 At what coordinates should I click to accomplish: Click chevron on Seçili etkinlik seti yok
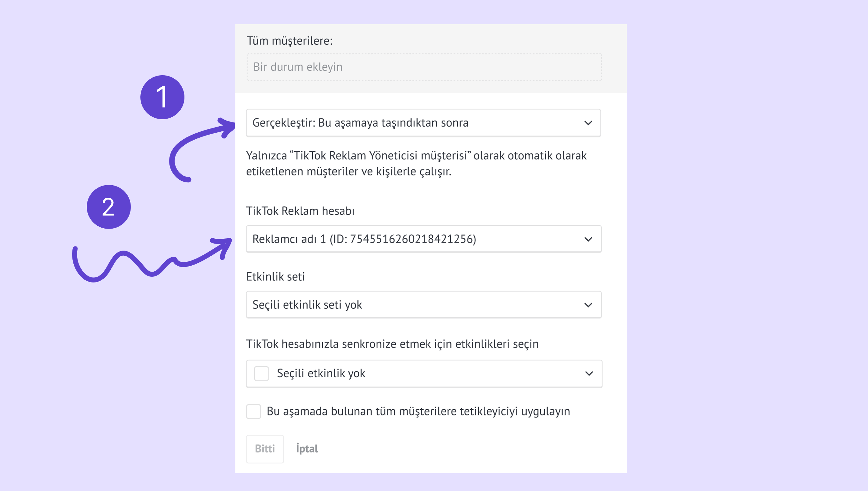[x=588, y=305]
